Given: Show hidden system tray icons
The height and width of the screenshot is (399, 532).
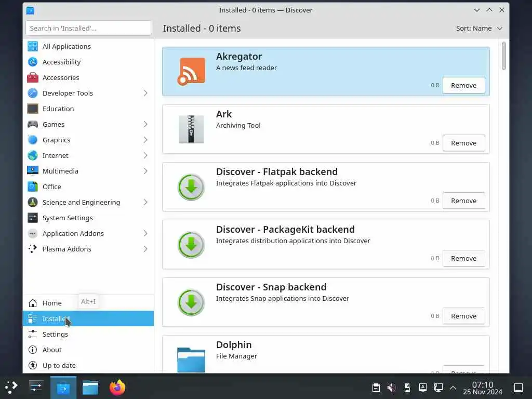Looking at the screenshot, I should [453, 388].
